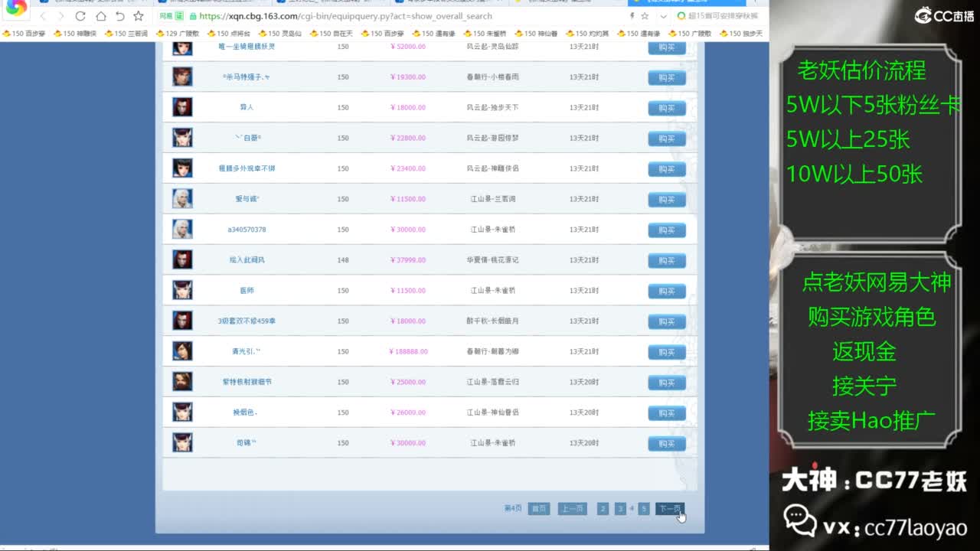Open the 360 browser logo menu
This screenshot has height=551, width=980.
point(16,9)
